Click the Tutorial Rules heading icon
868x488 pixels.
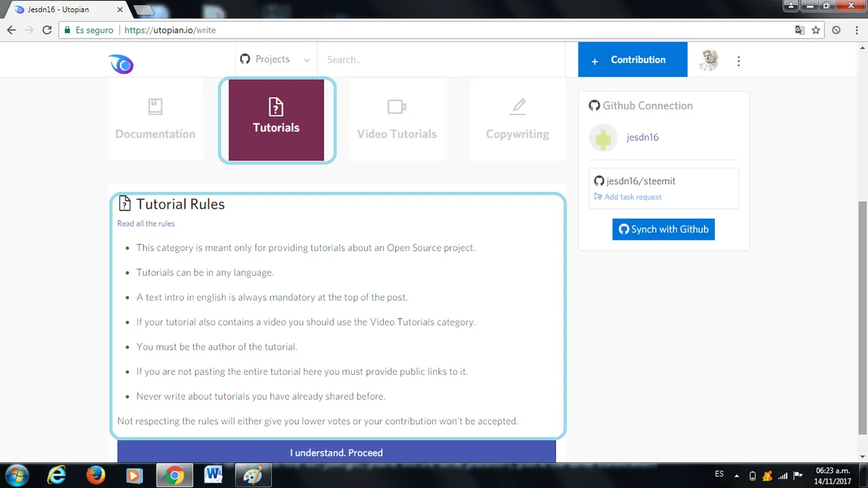[125, 204]
